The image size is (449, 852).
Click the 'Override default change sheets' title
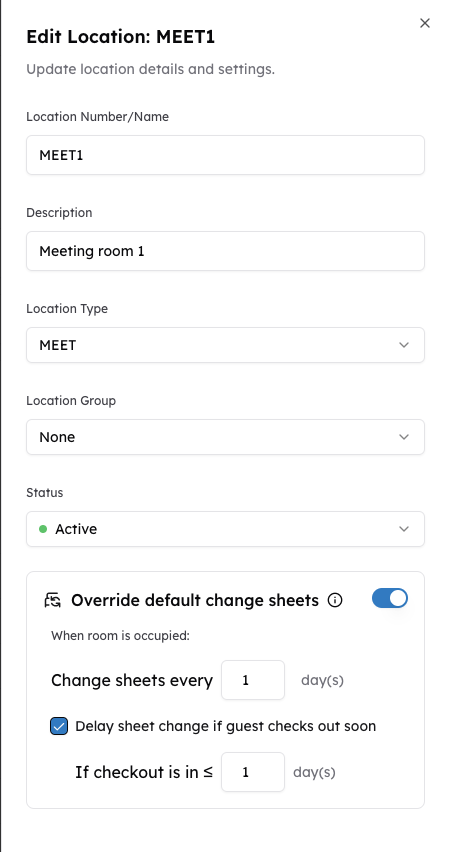(195, 600)
